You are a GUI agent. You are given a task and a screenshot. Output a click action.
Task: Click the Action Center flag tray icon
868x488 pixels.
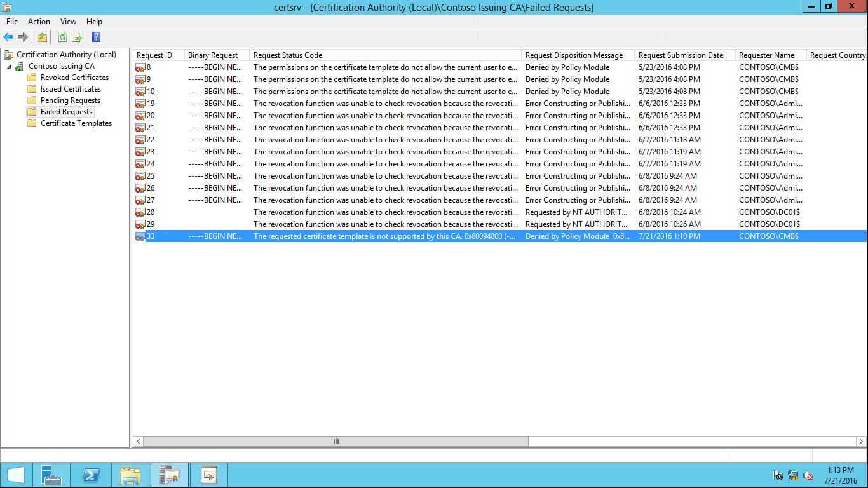[778, 475]
